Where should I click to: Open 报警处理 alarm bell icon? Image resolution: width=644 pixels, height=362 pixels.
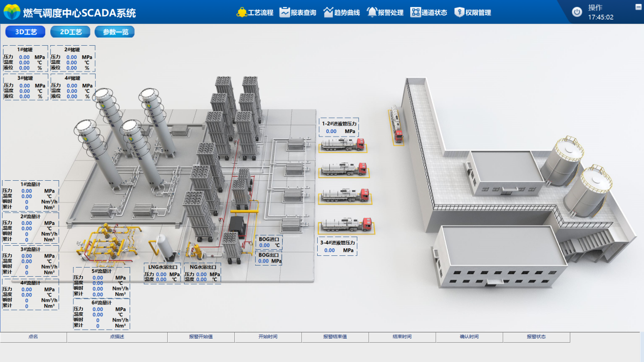coord(372,12)
